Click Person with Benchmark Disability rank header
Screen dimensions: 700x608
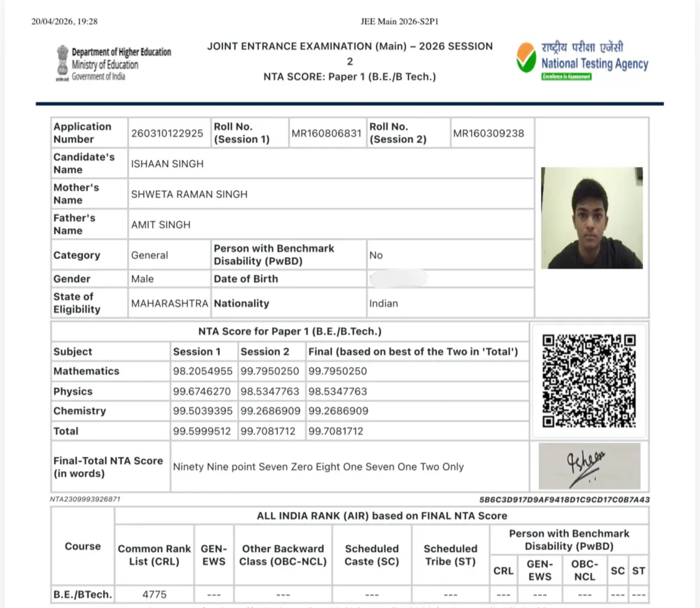click(569, 540)
